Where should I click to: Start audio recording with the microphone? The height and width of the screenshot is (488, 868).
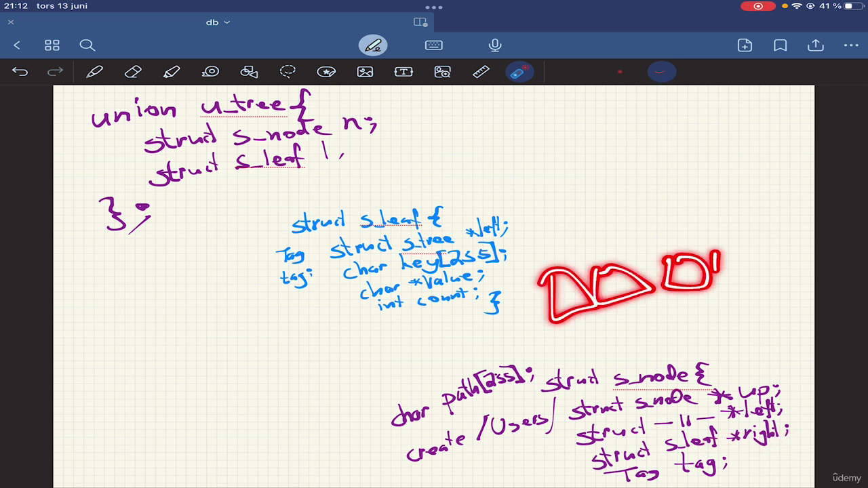click(x=495, y=45)
